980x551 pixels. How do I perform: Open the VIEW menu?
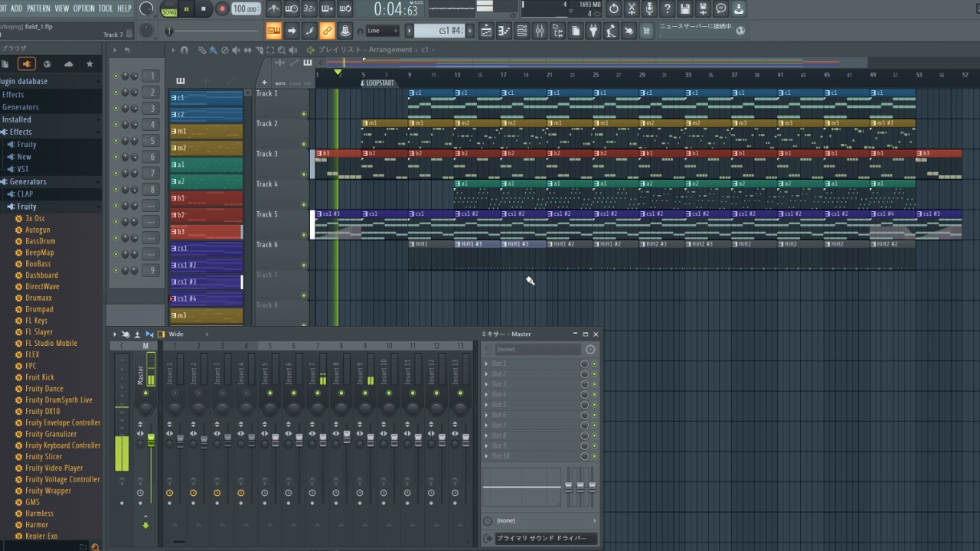point(62,9)
